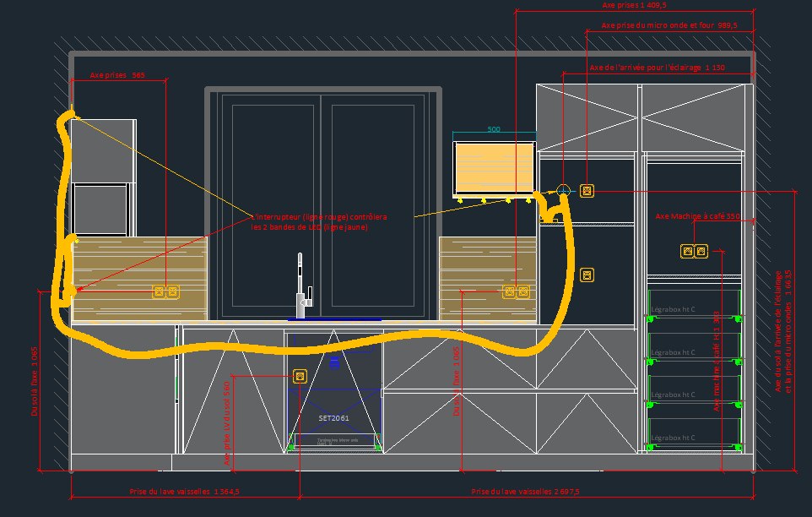The width and height of the screenshot is (812, 517).
Task: Click the single outlet below the microwave shelf
Action: tap(587, 275)
